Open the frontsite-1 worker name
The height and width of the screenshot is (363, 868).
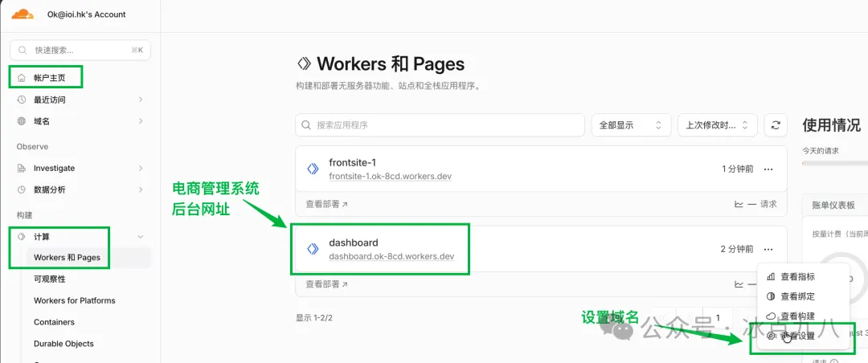353,163
